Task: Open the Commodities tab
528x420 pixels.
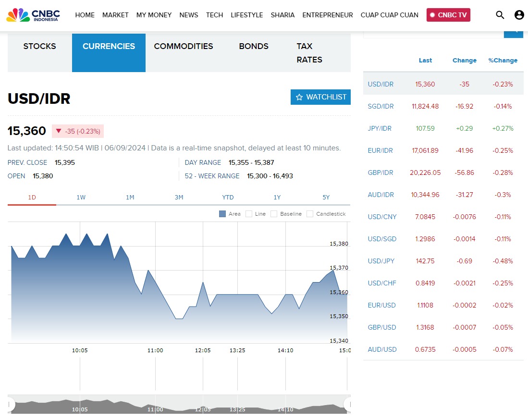Action: (183, 47)
